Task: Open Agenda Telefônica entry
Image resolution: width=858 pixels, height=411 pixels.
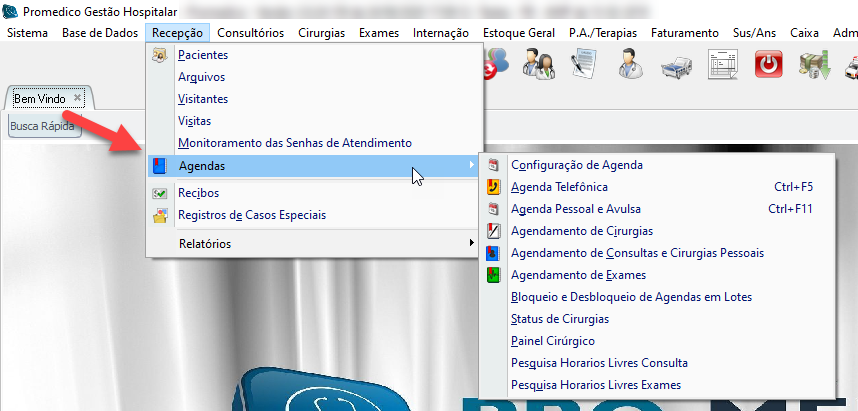Action: pyautogui.click(x=559, y=187)
